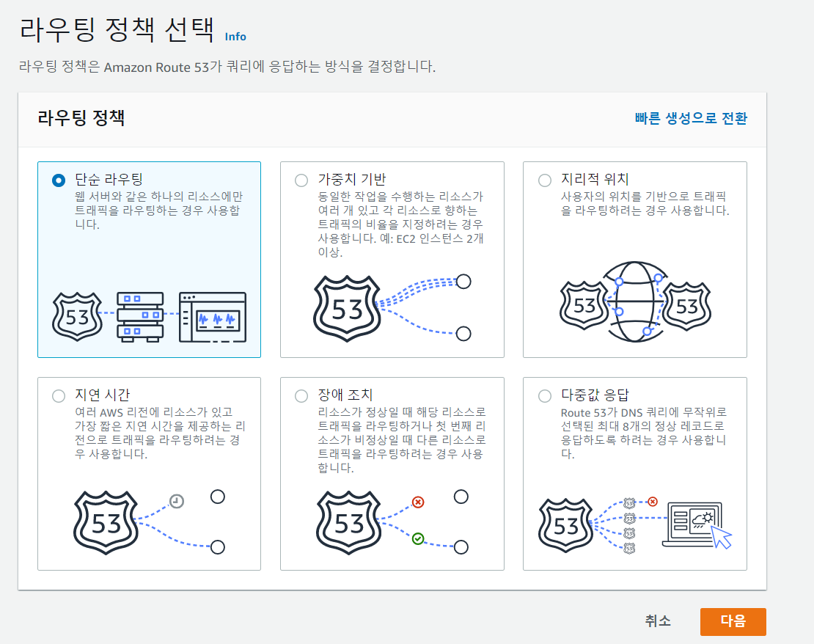Image resolution: width=814 pixels, height=644 pixels.
Task: Click the 다중값 응답 card title
Action: [x=595, y=395]
